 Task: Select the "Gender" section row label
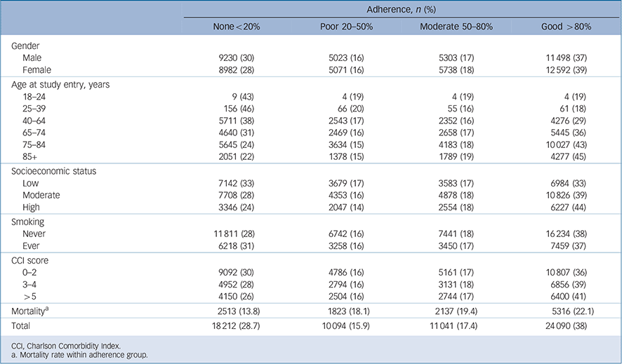click(x=26, y=45)
